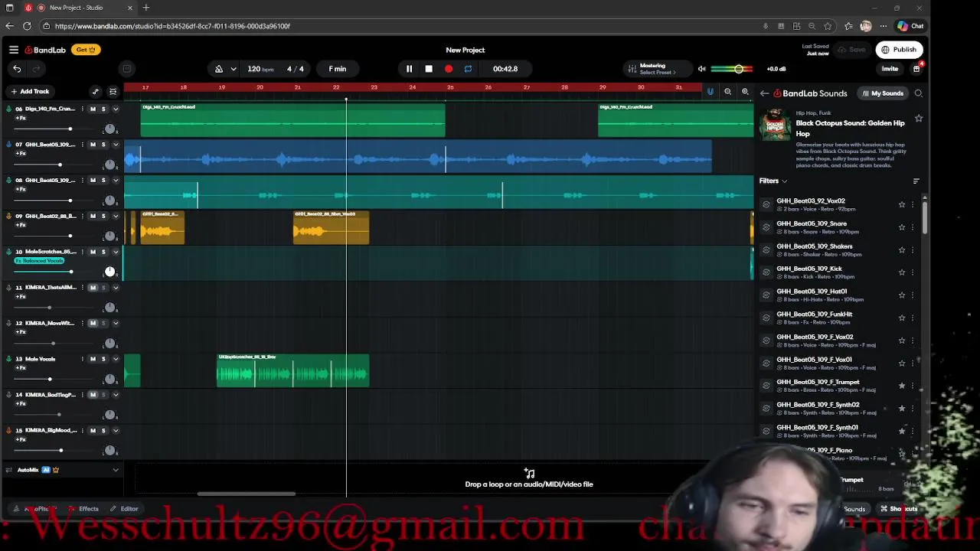Image resolution: width=980 pixels, height=551 pixels.
Task: Star the GHH_Beat03_92_Vox02 sample
Action: (902, 204)
